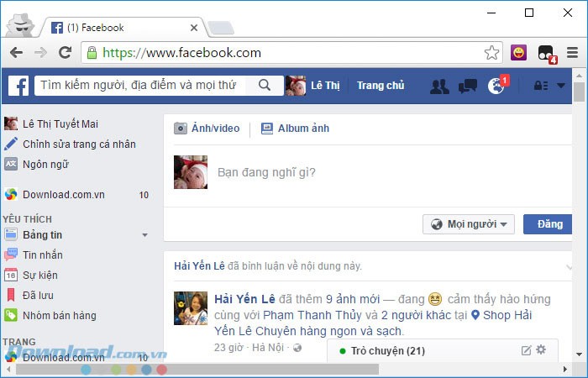Expand post options chevron beside Hải Yến Lê comment
The height and width of the screenshot is (378, 588).
pyautogui.click(x=569, y=267)
